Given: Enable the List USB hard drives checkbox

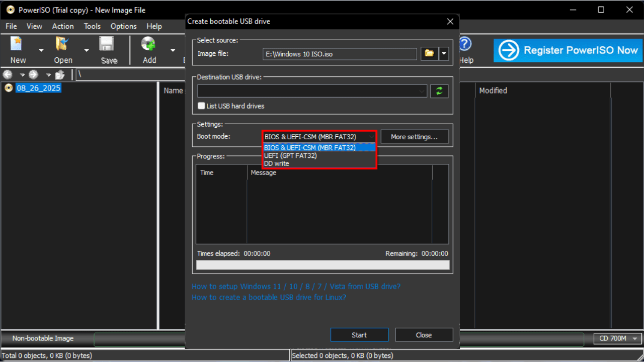Looking at the screenshot, I should 201,106.
